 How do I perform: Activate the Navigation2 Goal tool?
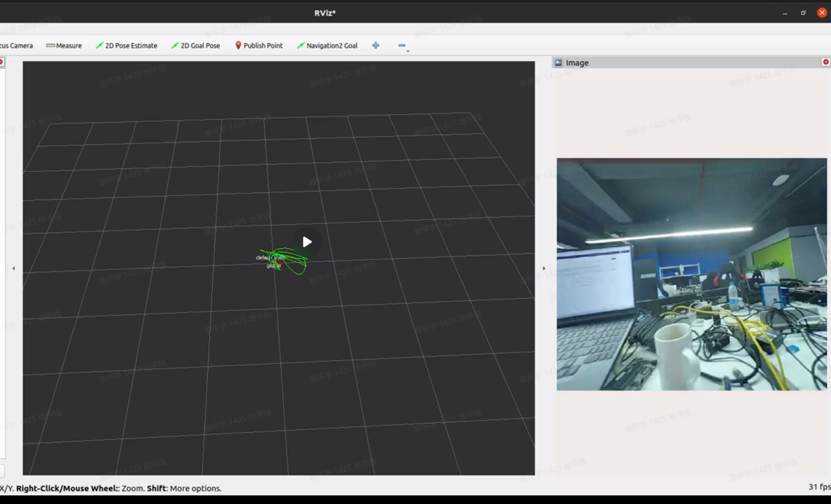point(327,45)
